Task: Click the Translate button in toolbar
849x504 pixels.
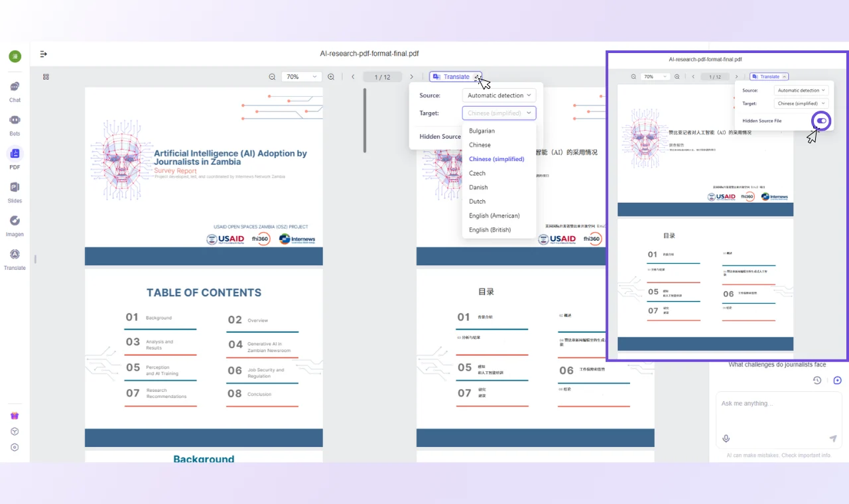Action: pyautogui.click(x=455, y=77)
